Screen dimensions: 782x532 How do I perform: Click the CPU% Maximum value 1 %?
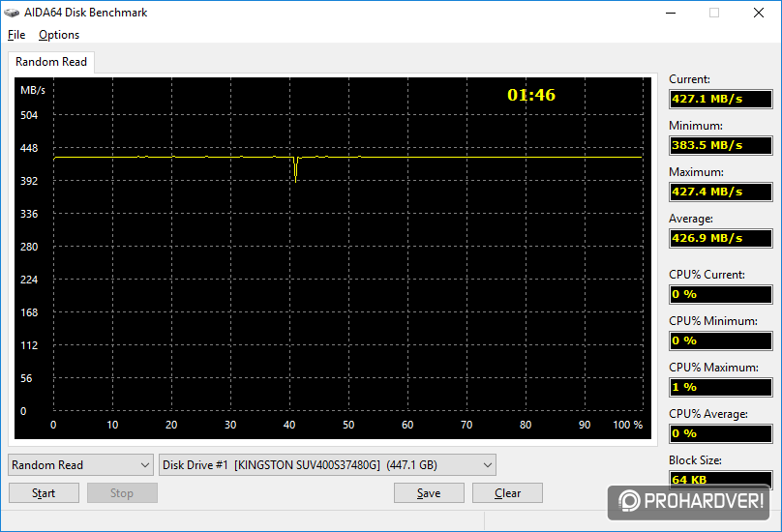point(721,387)
